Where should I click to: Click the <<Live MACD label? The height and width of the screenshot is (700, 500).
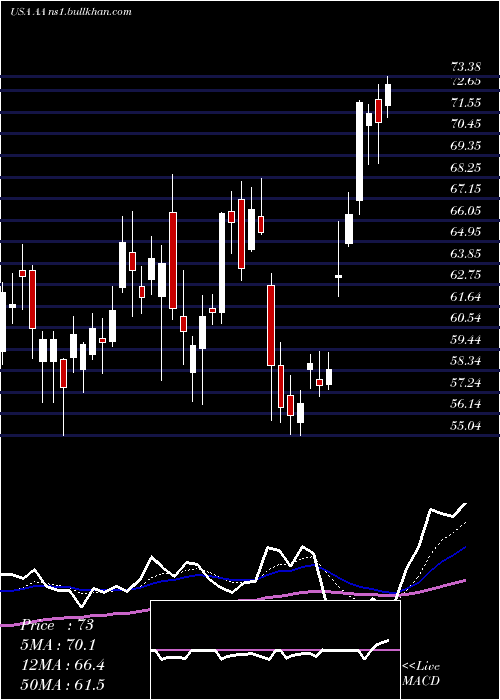click(x=421, y=674)
